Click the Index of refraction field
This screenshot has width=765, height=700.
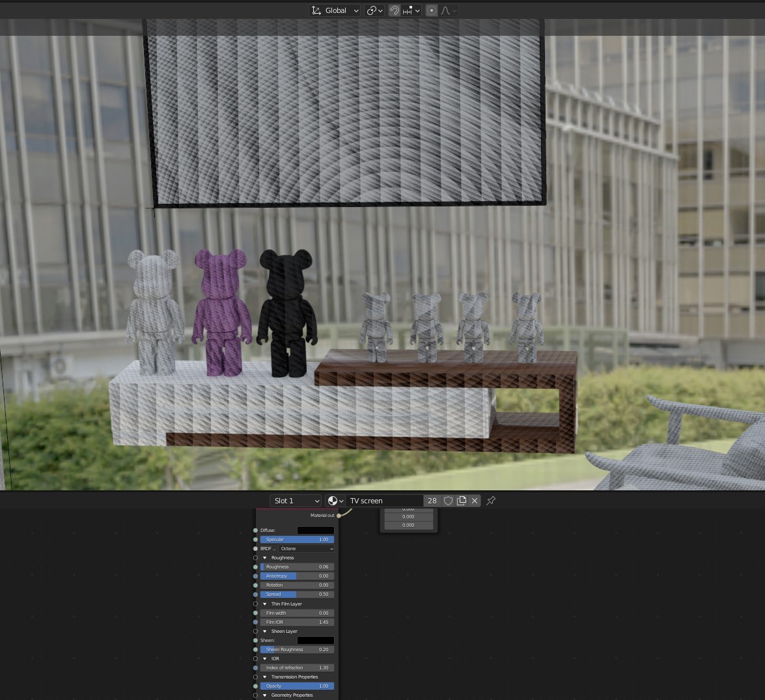(297, 668)
